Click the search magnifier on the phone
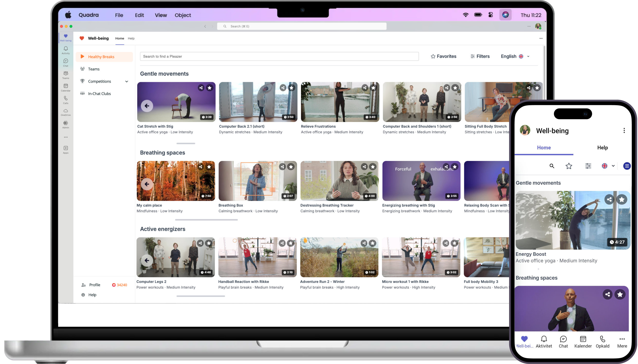This screenshot has width=638, height=364. pos(552,166)
